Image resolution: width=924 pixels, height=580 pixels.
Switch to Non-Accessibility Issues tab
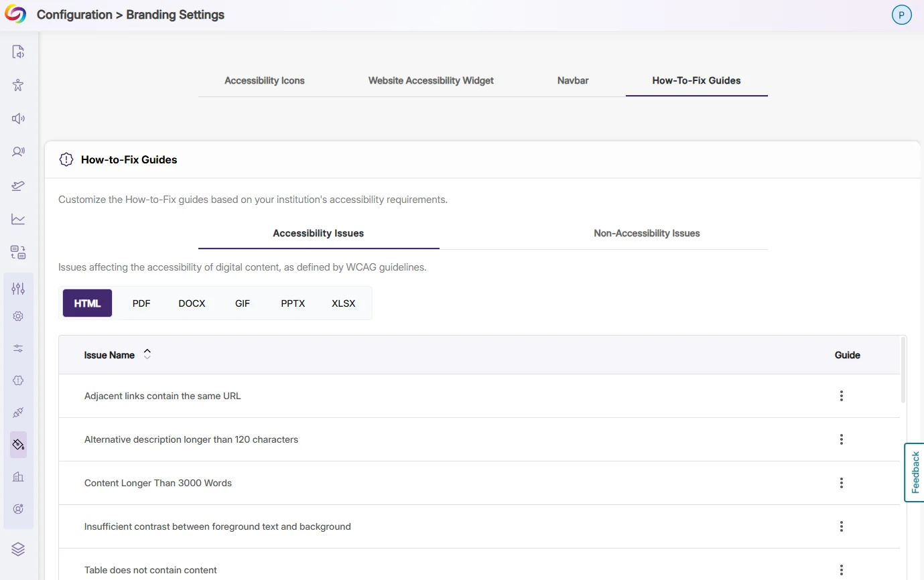(x=647, y=233)
